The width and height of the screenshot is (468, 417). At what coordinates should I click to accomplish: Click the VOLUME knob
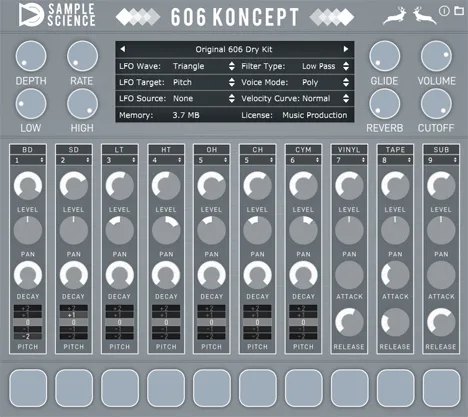(x=436, y=56)
